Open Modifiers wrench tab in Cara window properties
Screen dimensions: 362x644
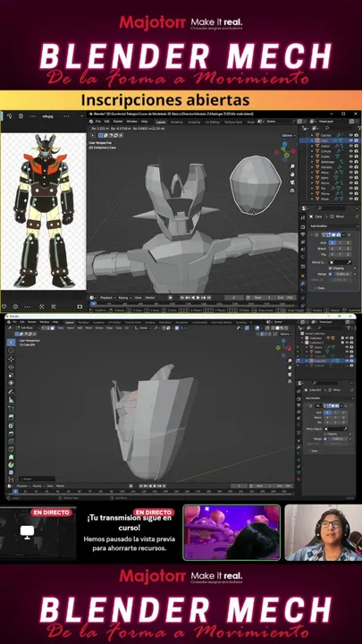(x=303, y=284)
